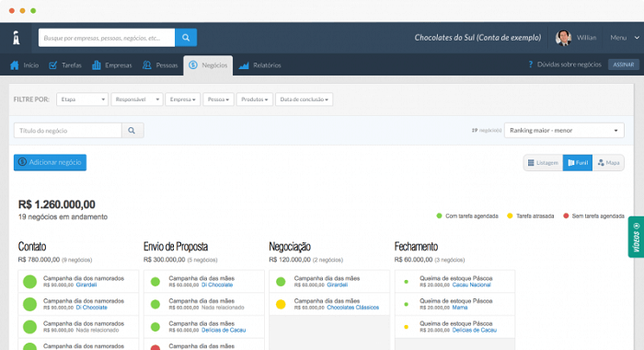Switch to Funil view

(x=578, y=163)
